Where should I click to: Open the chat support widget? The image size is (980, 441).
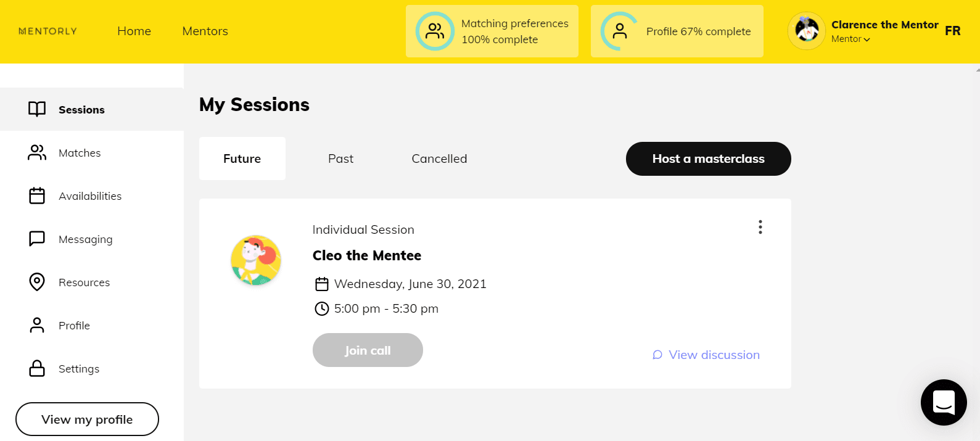coord(944,402)
